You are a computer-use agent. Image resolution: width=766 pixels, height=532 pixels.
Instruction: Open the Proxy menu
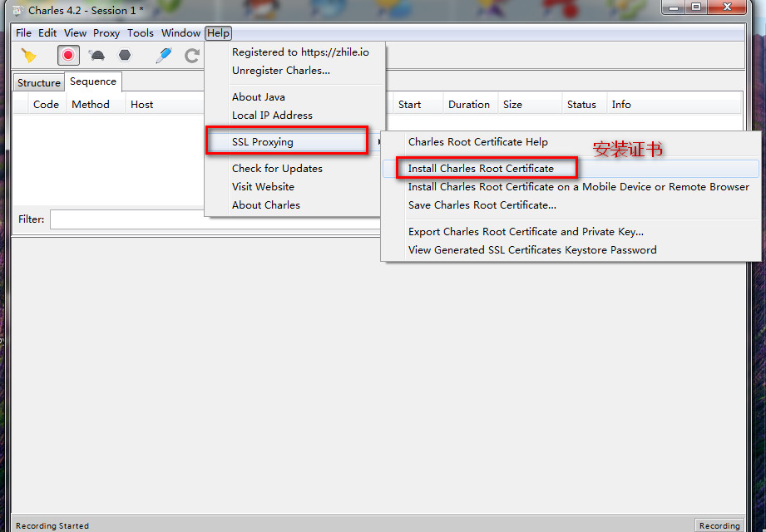[x=106, y=33]
